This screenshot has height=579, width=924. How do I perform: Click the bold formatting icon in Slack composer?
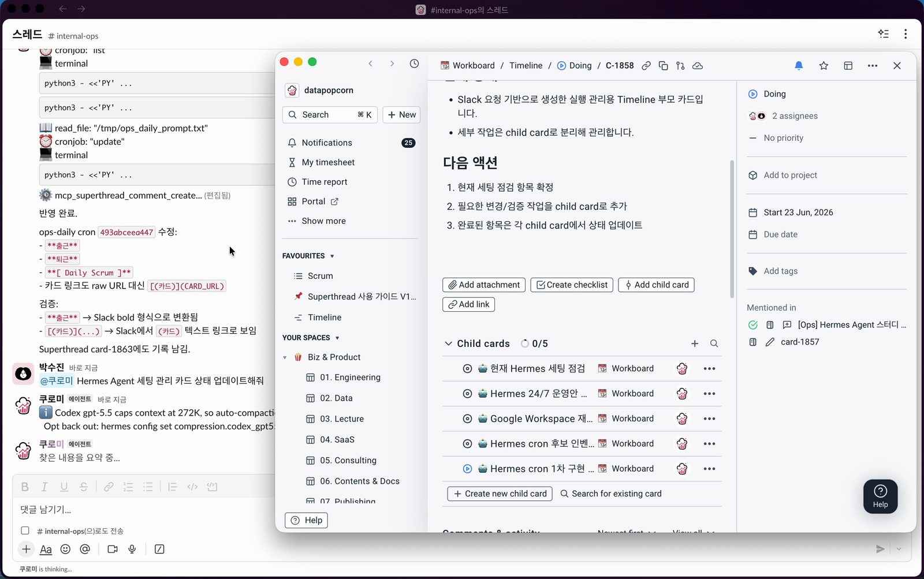(25, 487)
